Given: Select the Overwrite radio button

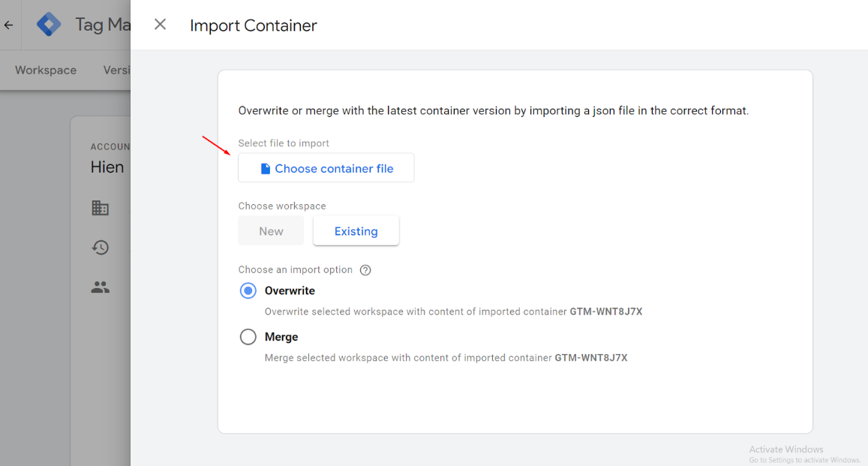Looking at the screenshot, I should (x=248, y=291).
